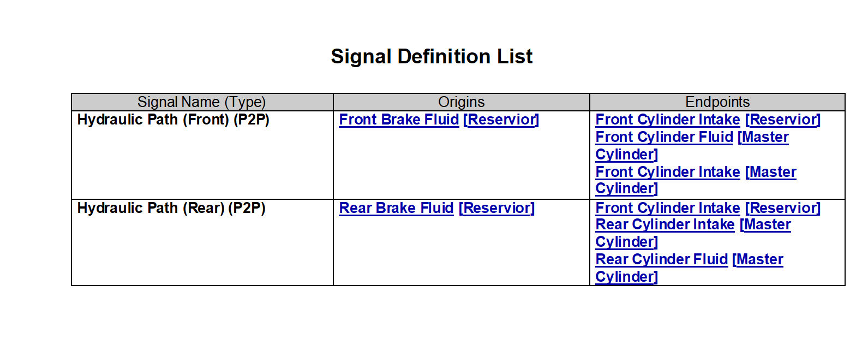Image resolution: width=868 pixels, height=362 pixels.
Task: Click the Signal Definition List title
Action: click(432, 56)
